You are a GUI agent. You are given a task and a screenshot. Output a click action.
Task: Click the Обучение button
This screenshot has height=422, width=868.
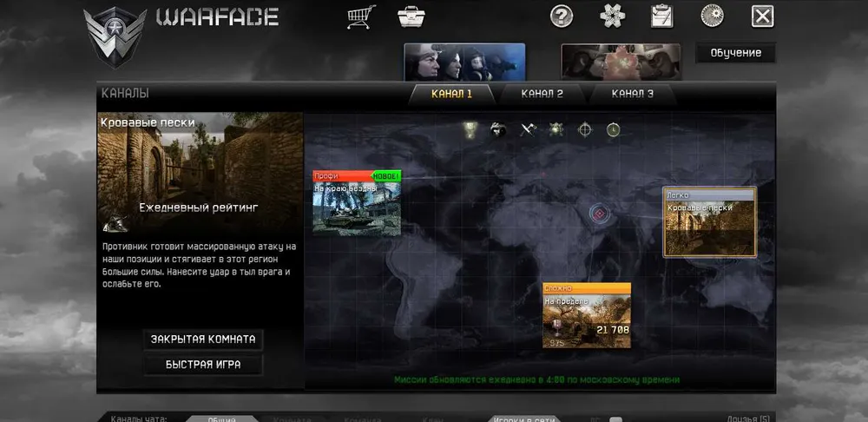click(736, 53)
